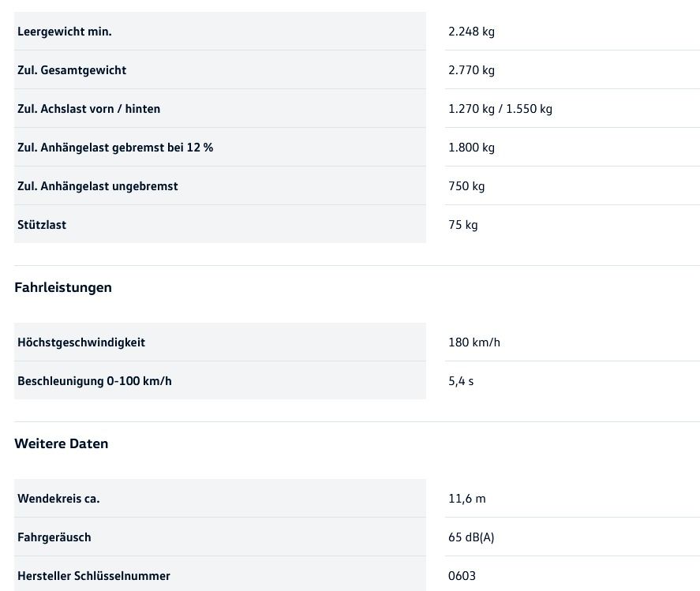Click the Zul. Achslast vorn / hinten label
Image resolution: width=700 pixels, height=591 pixels.
pyautogui.click(x=88, y=109)
